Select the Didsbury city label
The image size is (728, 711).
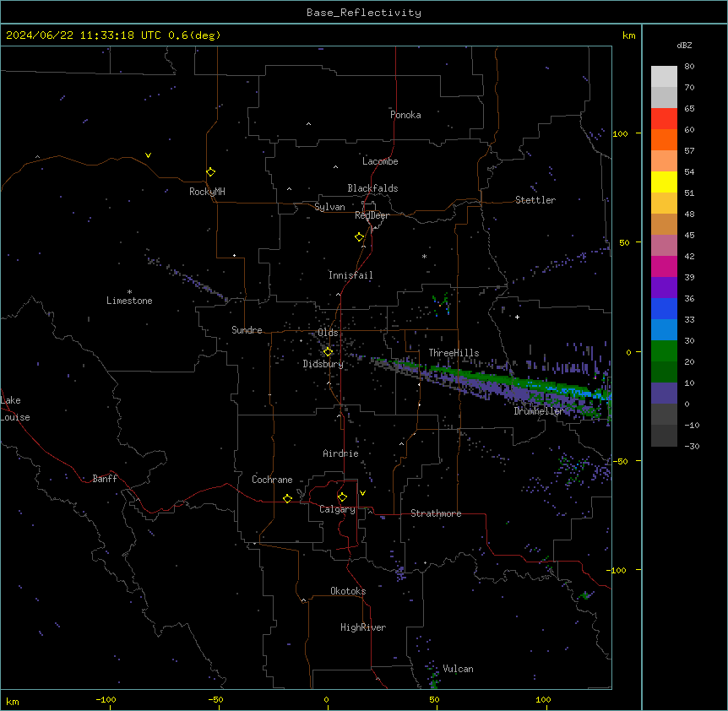323,364
